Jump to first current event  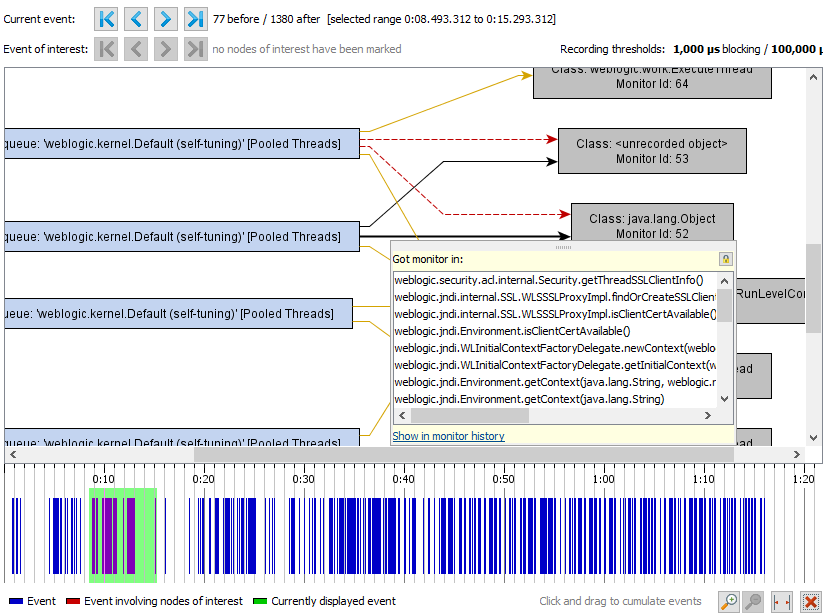coord(106,19)
